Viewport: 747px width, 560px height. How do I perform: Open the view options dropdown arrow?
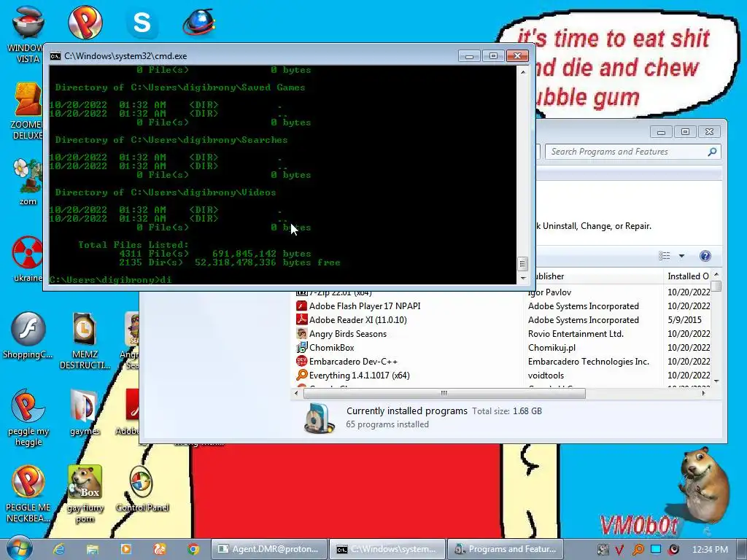click(x=681, y=256)
